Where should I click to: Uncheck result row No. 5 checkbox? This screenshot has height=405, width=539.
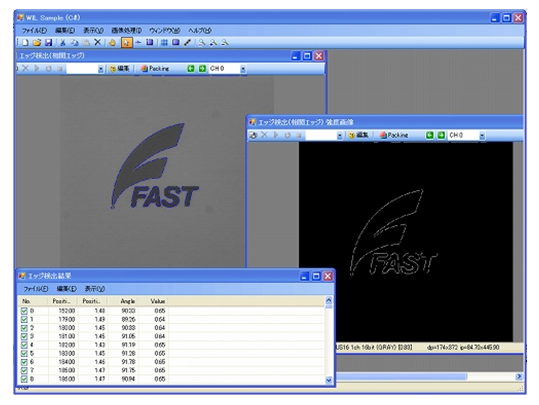coord(24,353)
